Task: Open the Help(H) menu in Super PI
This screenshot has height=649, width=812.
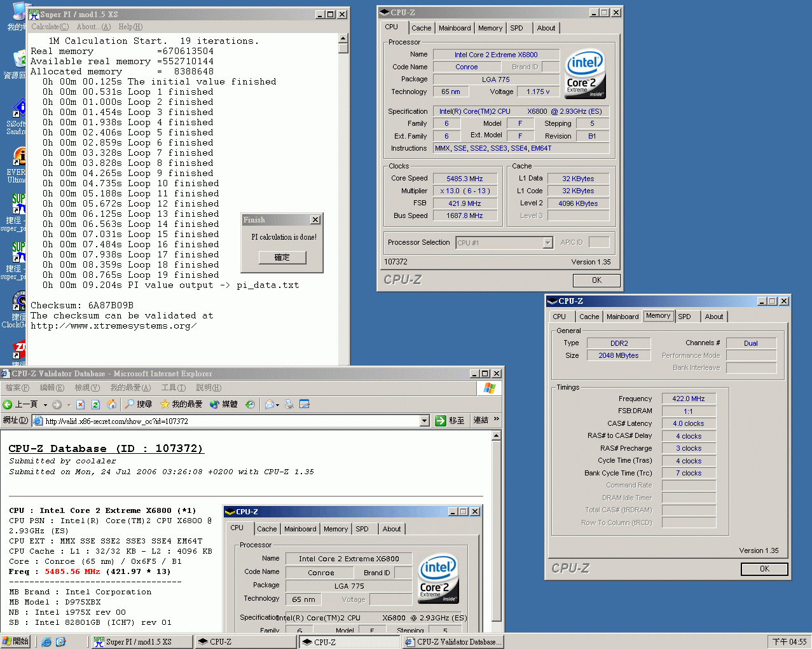Action: (130, 27)
